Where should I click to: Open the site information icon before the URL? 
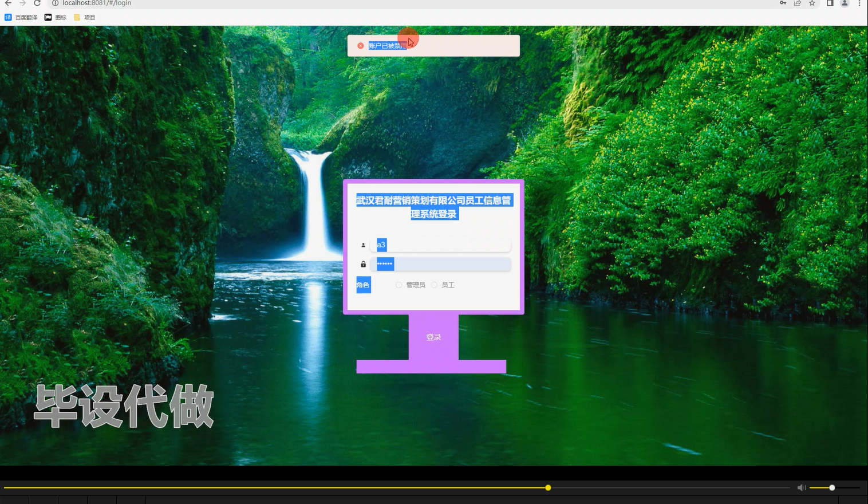click(x=56, y=3)
